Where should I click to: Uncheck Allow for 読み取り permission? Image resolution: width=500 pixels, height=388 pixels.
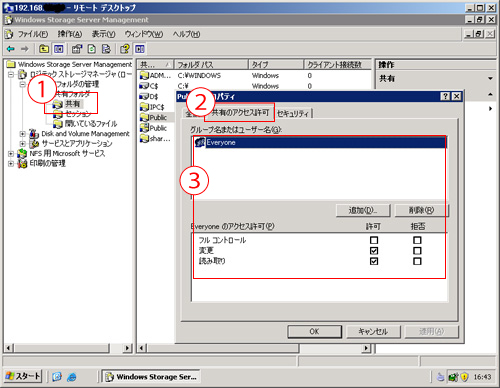[x=374, y=261]
